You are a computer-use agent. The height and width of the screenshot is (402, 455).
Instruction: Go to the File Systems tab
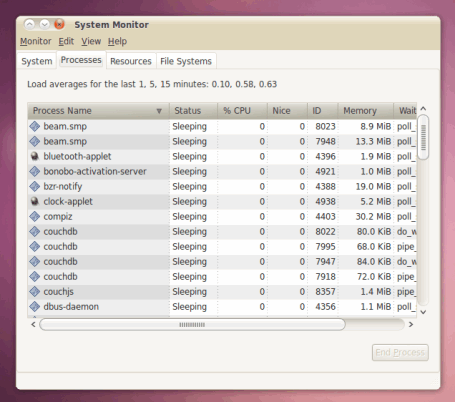[186, 61]
